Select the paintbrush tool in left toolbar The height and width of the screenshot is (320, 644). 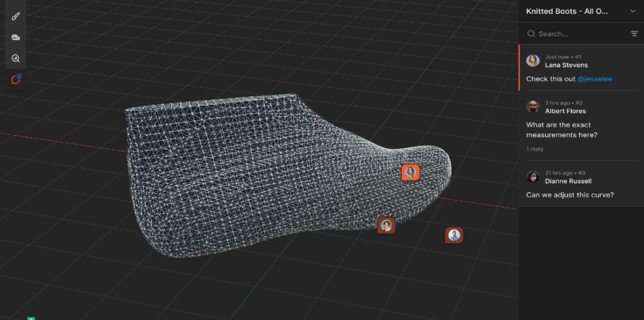(x=16, y=16)
